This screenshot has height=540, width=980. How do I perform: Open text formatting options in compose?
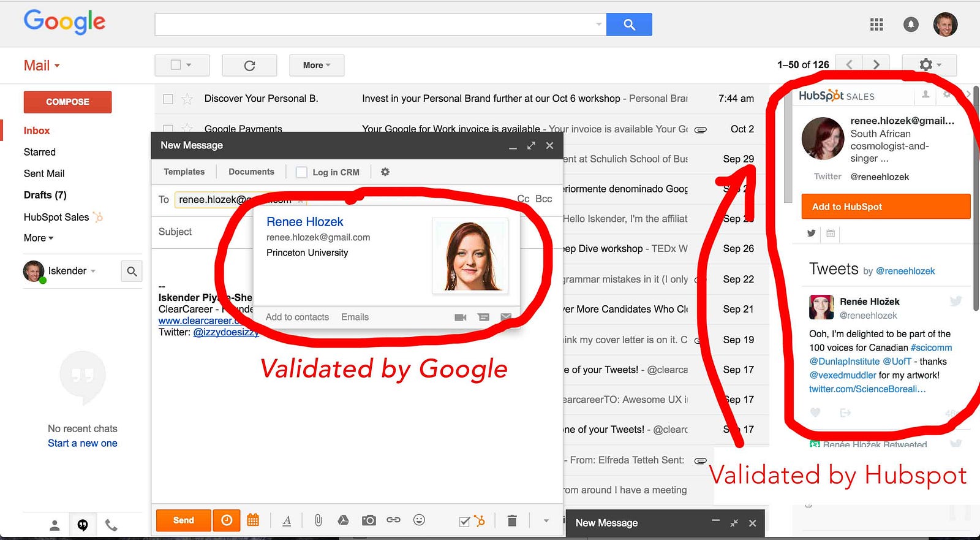287,520
